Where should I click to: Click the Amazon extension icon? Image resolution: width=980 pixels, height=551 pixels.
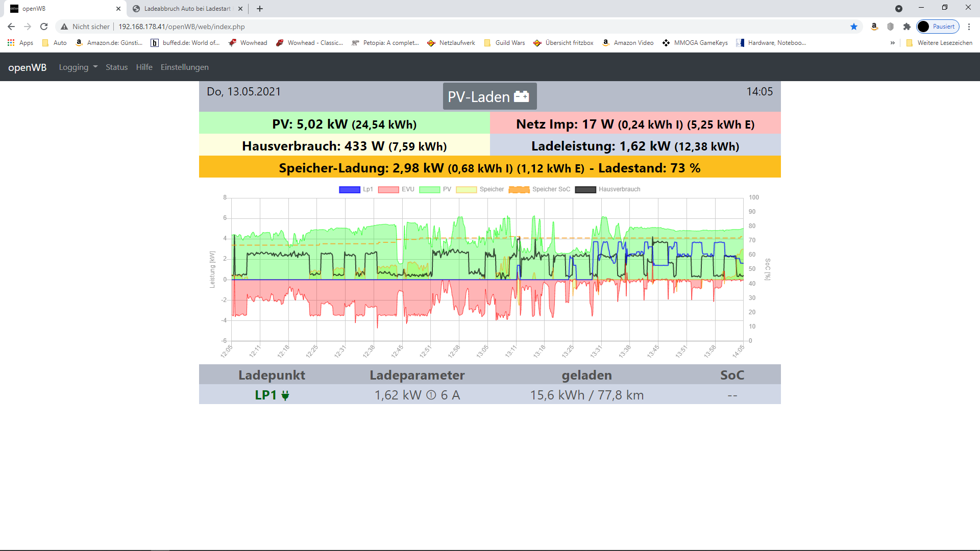pos(874,27)
